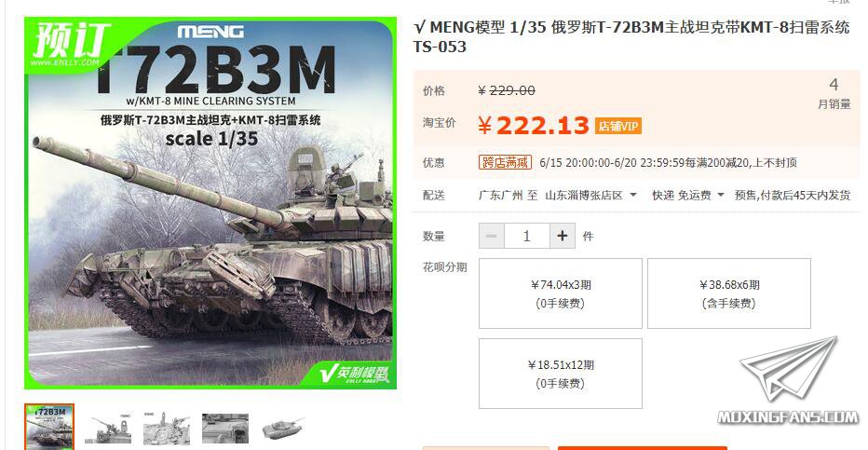Select the ¥18.51x12期 installment option
868x450 pixels.
pyautogui.click(x=561, y=374)
